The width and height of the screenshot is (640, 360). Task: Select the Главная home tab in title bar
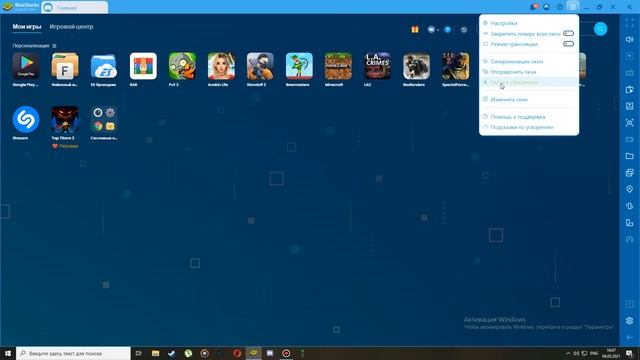click(75, 7)
